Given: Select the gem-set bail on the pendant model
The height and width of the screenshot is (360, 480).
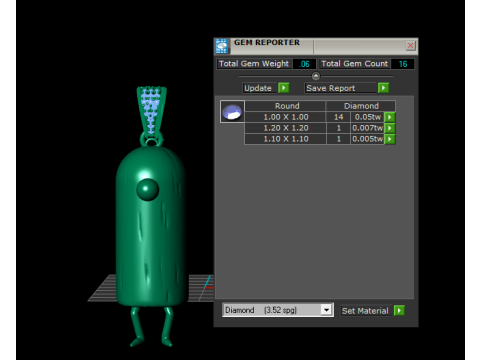Looking at the screenshot, I should pyautogui.click(x=151, y=112).
